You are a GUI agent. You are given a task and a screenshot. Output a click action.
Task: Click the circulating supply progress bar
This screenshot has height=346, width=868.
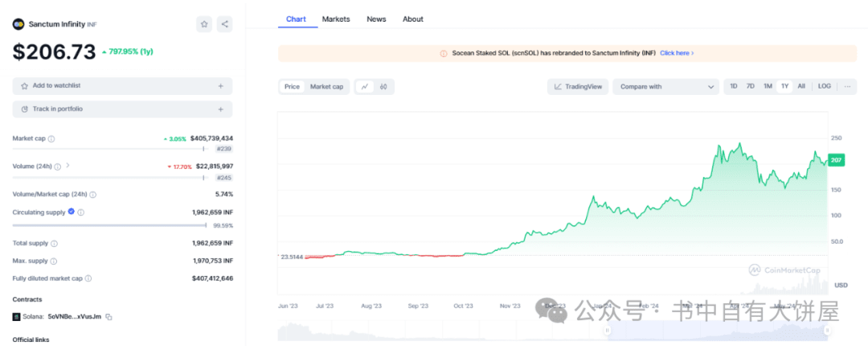(109, 225)
